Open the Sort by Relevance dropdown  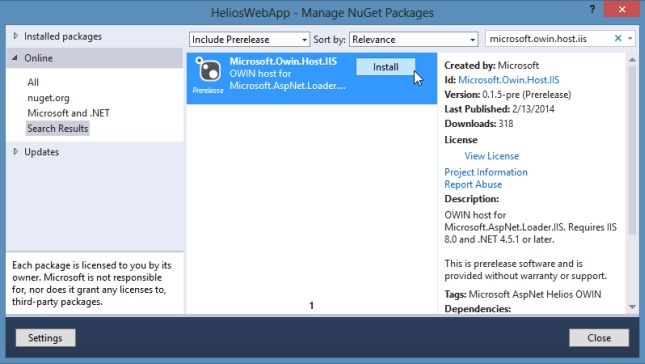point(413,39)
